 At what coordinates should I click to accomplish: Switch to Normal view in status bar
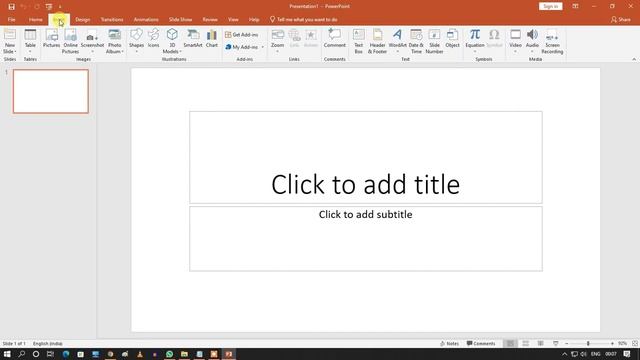(x=510, y=344)
